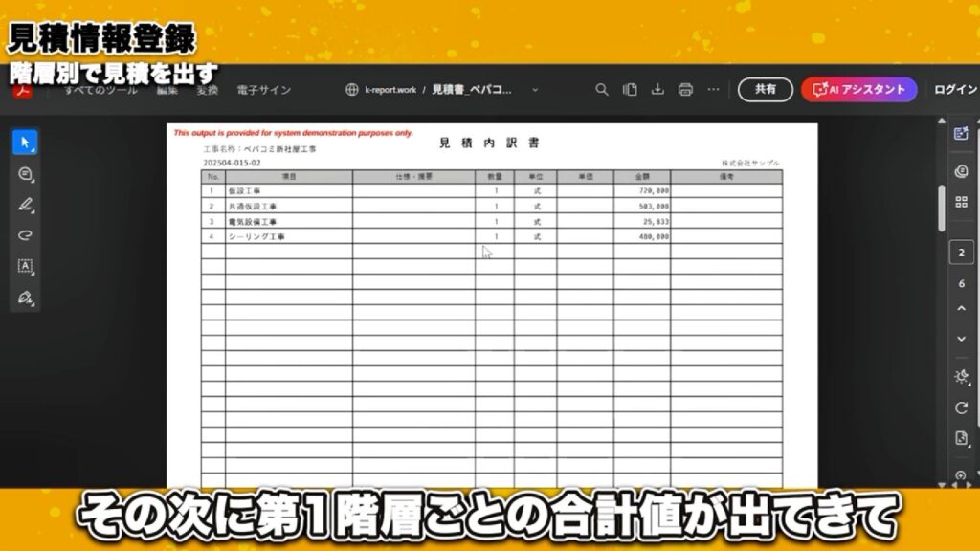Viewport: 980px width, 551px height.
Task: Click the 項目 column header
Action: point(289,177)
